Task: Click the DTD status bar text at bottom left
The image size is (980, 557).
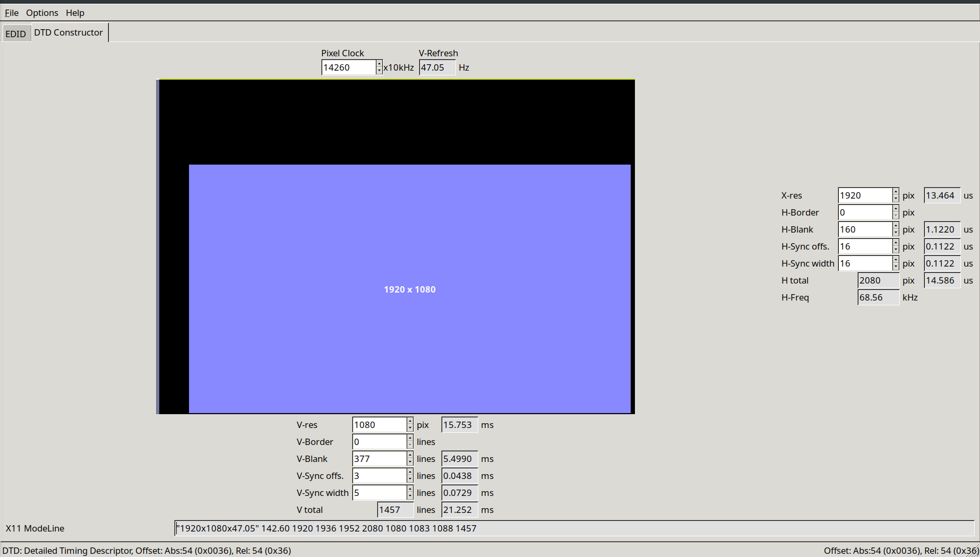Action: pos(147,551)
